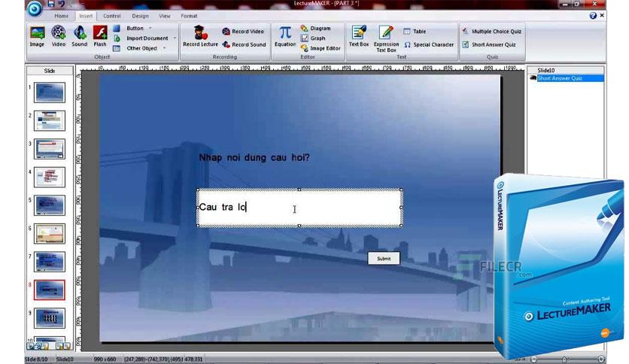Insert a Flash object
Viewport: 629px width, 364px height.
pyautogui.click(x=100, y=37)
